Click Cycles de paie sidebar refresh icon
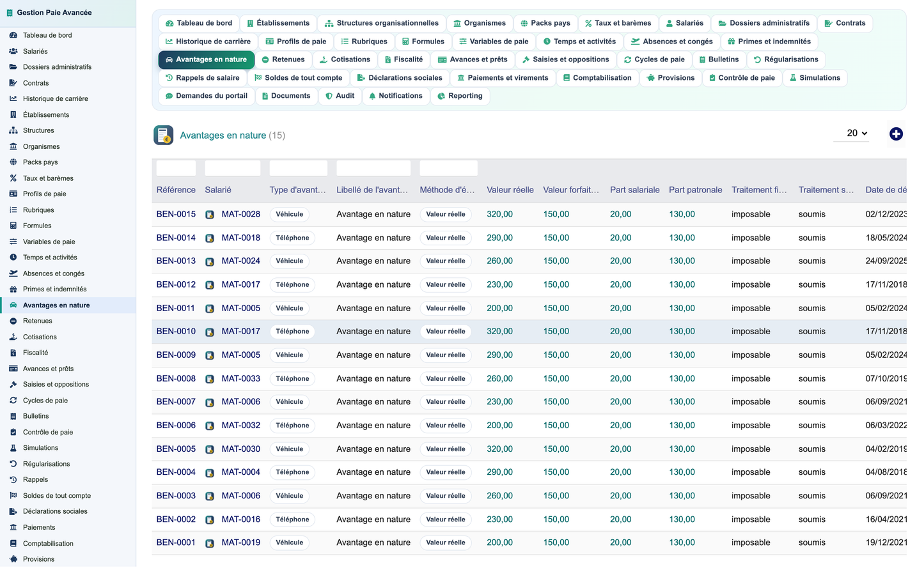 pyautogui.click(x=13, y=401)
